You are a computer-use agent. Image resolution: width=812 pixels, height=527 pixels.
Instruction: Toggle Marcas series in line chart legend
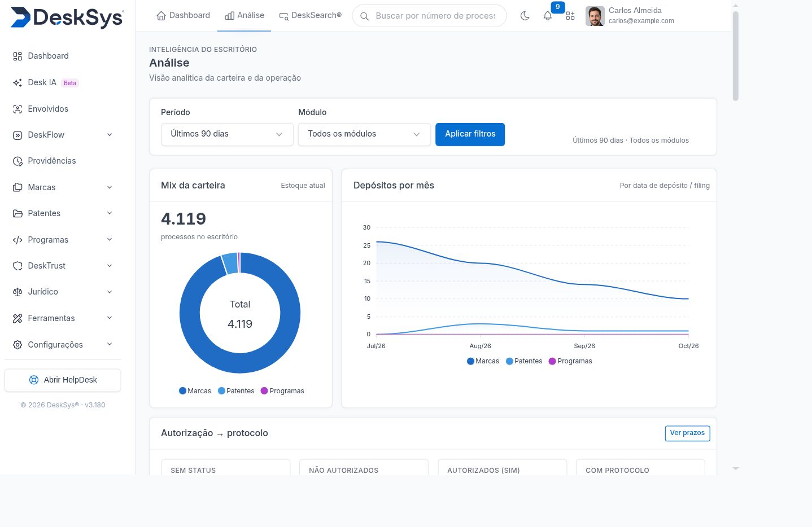click(x=483, y=361)
